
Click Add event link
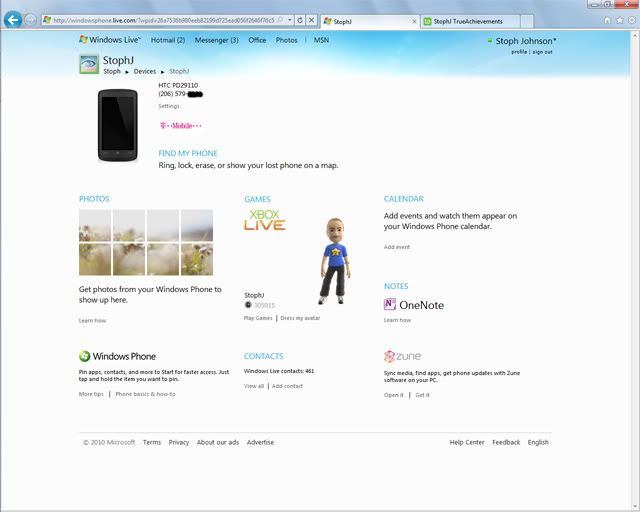pos(397,247)
